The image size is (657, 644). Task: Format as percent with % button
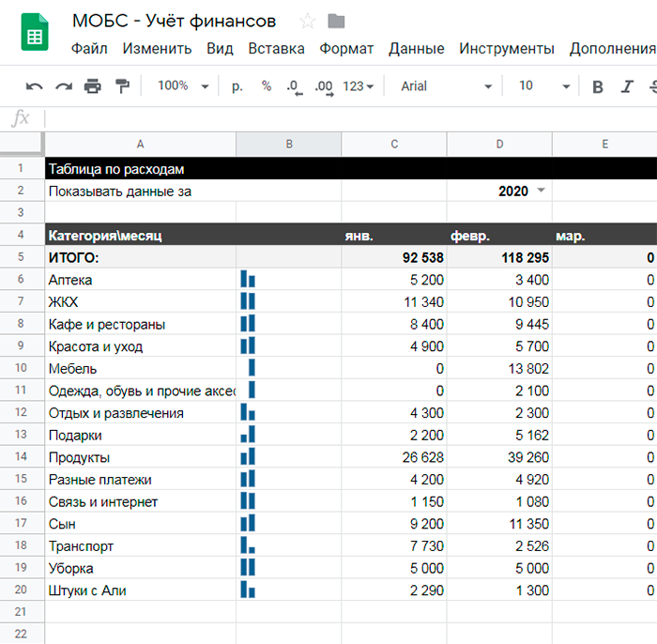(267, 85)
